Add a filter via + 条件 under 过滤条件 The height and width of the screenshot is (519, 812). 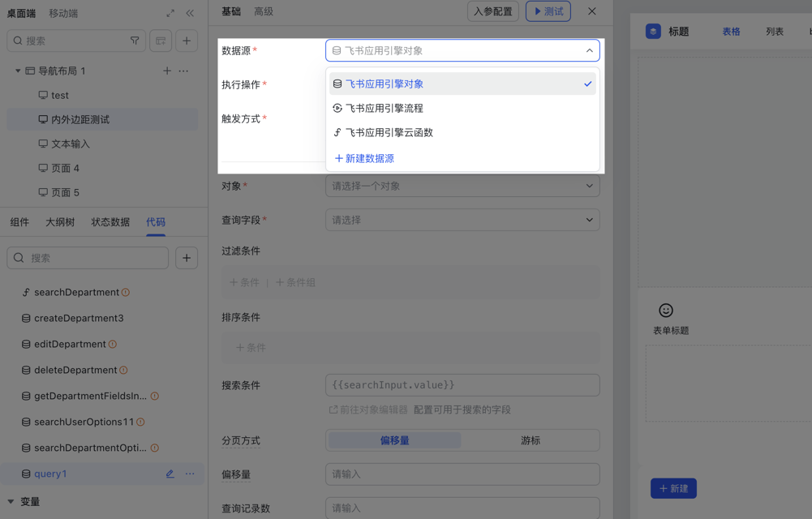pos(244,282)
